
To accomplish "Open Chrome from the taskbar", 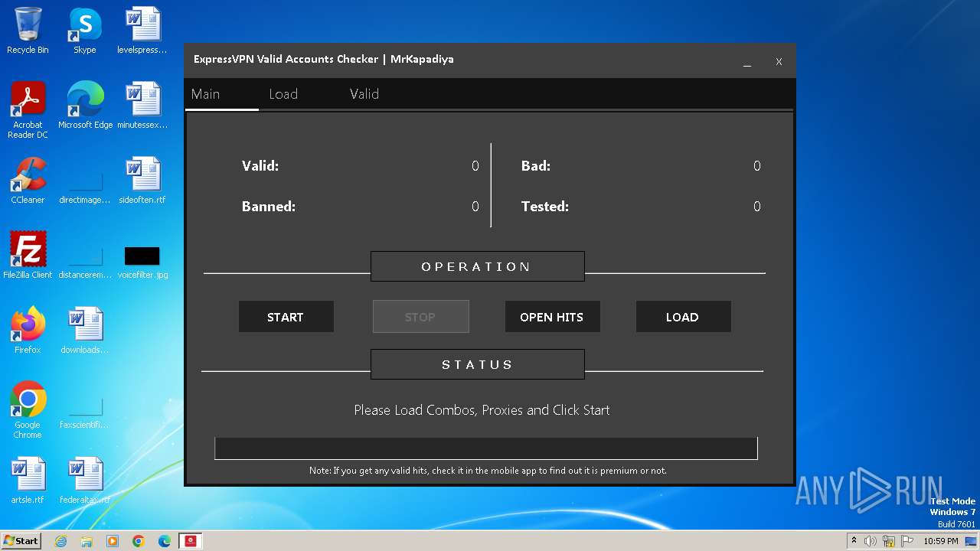I will pos(139,541).
